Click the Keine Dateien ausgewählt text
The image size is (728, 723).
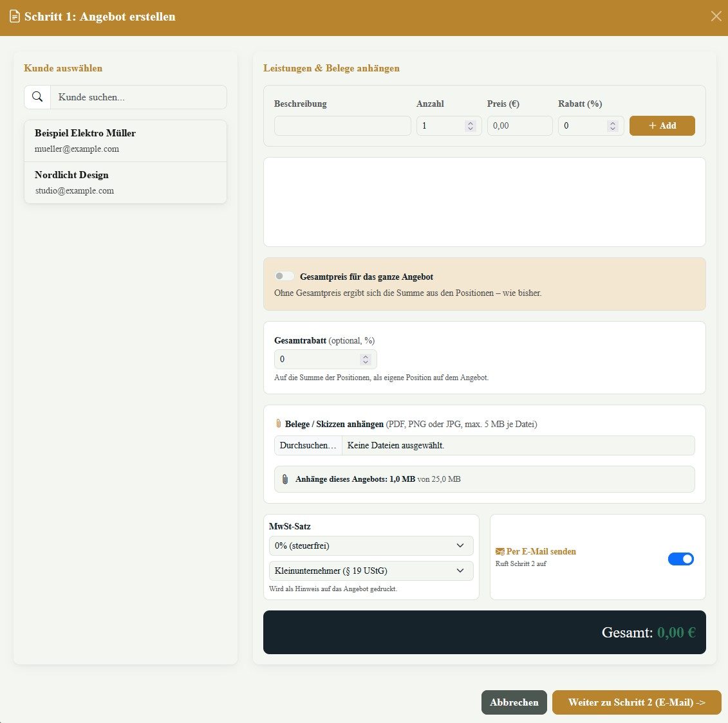[x=396, y=445]
